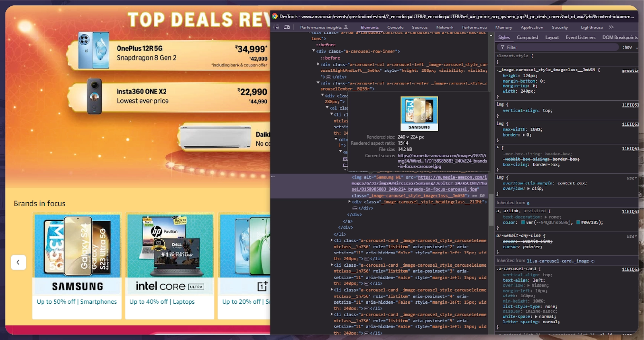Expand the border shorthand value triangle

pyautogui.click(x=524, y=135)
